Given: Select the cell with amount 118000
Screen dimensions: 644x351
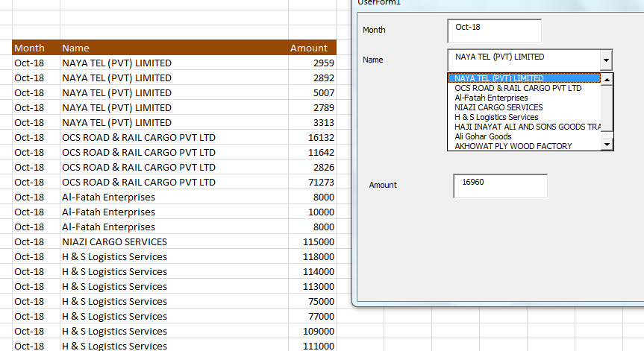Looking at the screenshot, I should click(312, 256).
